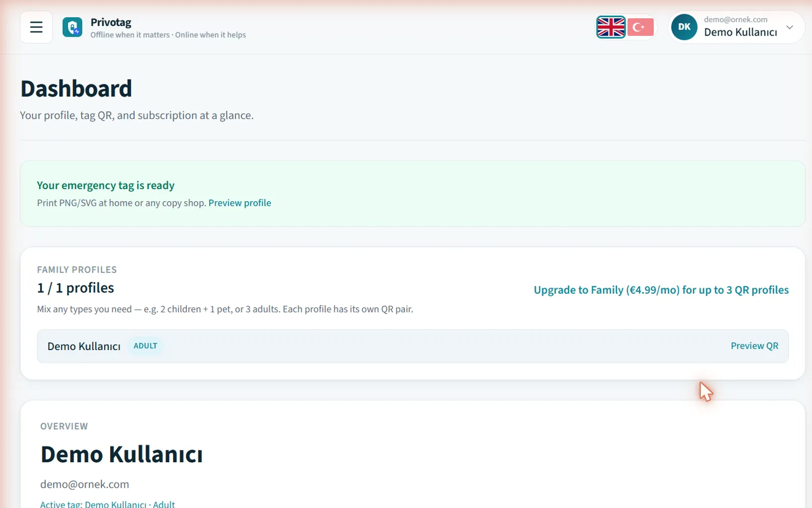Click Upgrade to Family plan link

pos(661,290)
